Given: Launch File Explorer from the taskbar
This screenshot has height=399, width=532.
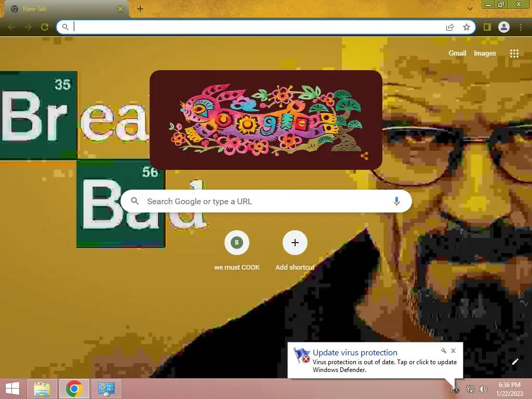Looking at the screenshot, I should [x=42, y=389].
